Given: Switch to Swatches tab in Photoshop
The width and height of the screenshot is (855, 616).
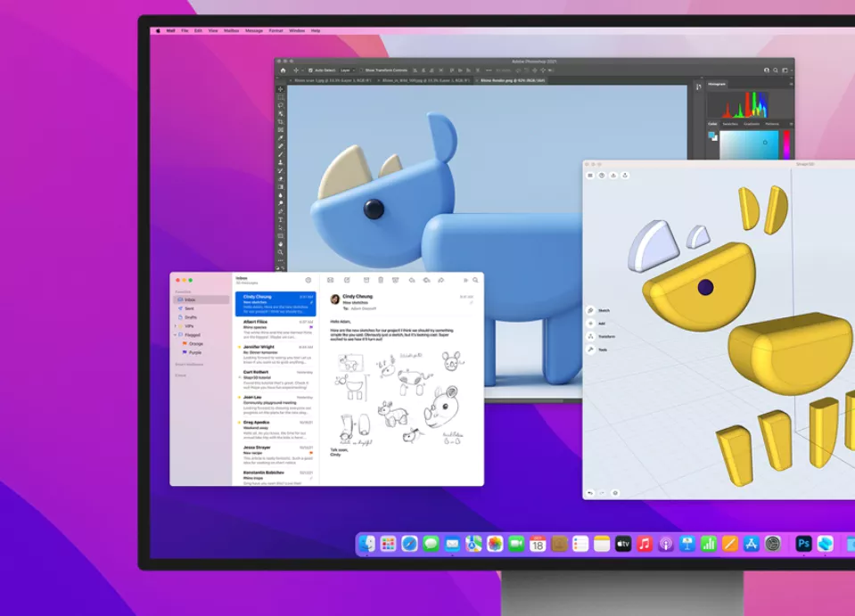Looking at the screenshot, I should pos(730,124).
